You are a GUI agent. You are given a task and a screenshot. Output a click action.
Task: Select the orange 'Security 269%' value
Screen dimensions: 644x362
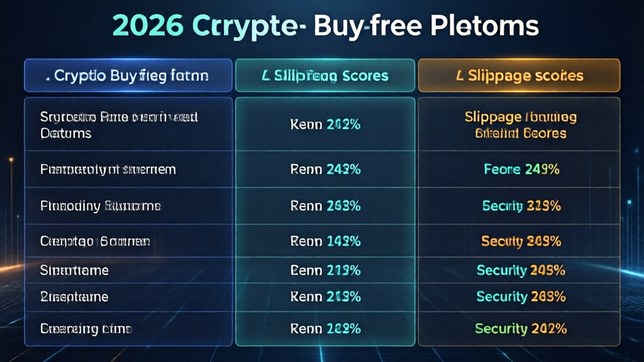point(521,241)
